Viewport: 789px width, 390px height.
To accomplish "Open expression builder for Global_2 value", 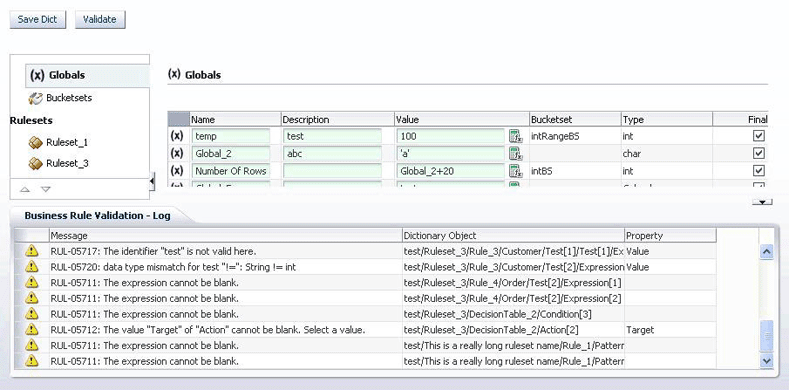I will 515,153.
